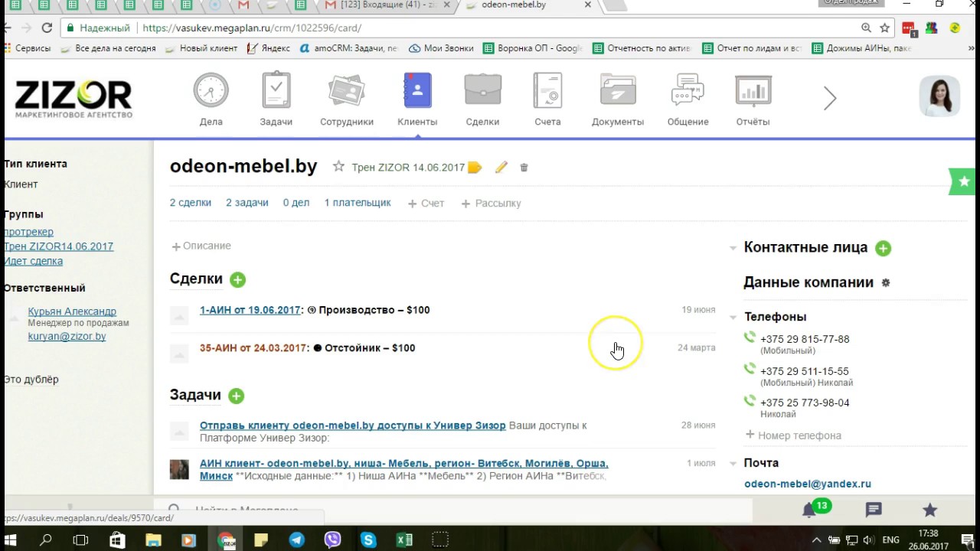980x551 pixels.
Task: Collapse the Почта section
Action: 733,463
